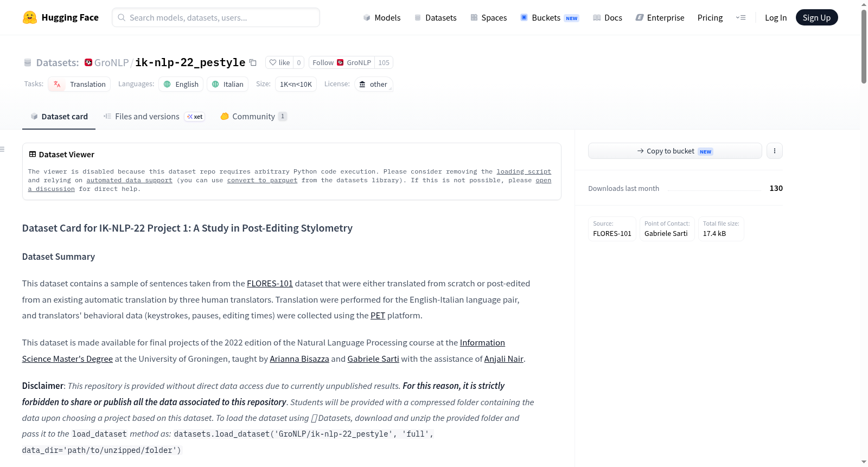This screenshot has height=467, width=868.
Task: Click the Copy to bucket button
Action: 675,151
